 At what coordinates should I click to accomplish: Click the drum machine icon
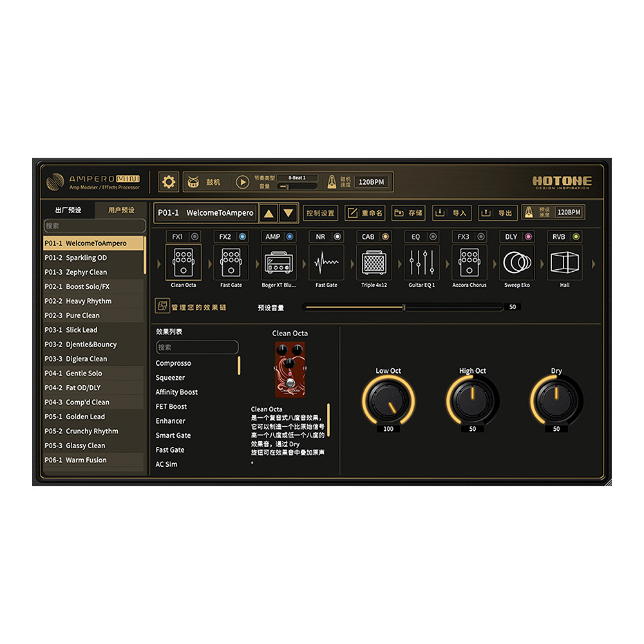click(193, 182)
